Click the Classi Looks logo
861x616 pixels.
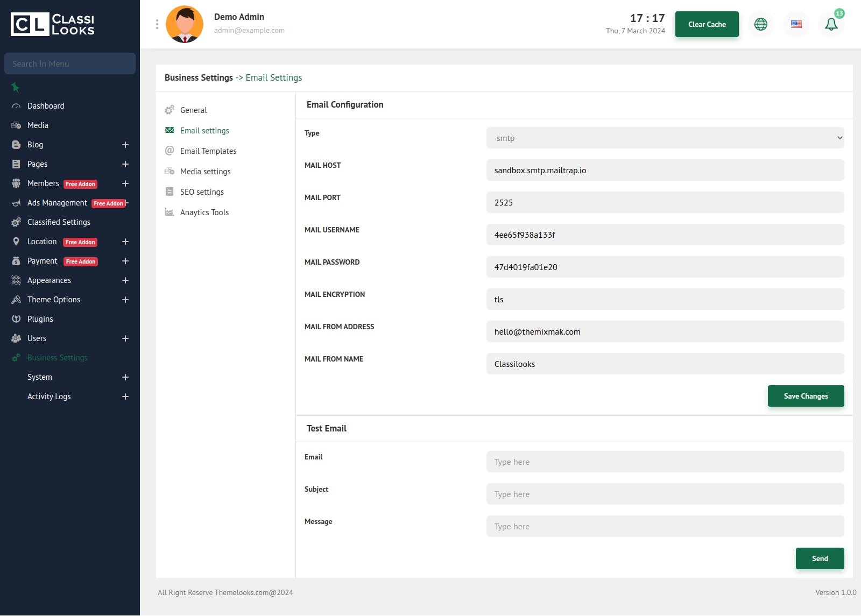[x=53, y=25]
